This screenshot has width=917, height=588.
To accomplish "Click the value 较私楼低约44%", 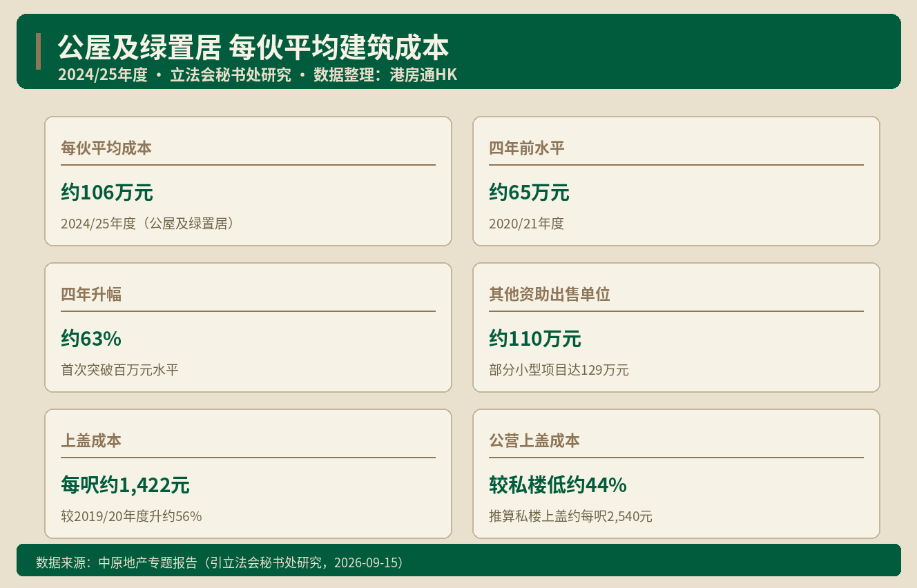I will 558,485.
